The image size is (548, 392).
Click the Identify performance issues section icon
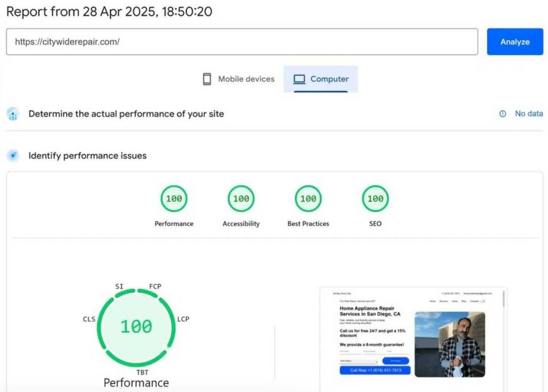(x=13, y=156)
